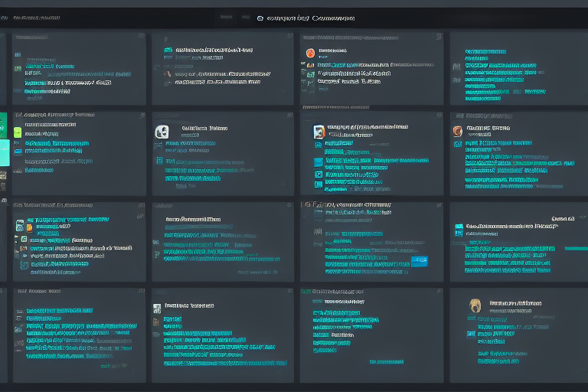588x392 pixels.
Task: Click the blonde-haired user avatar
Action: (x=475, y=305)
